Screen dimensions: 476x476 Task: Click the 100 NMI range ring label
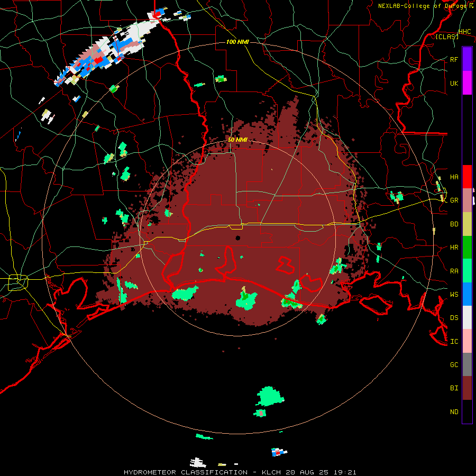(237, 42)
